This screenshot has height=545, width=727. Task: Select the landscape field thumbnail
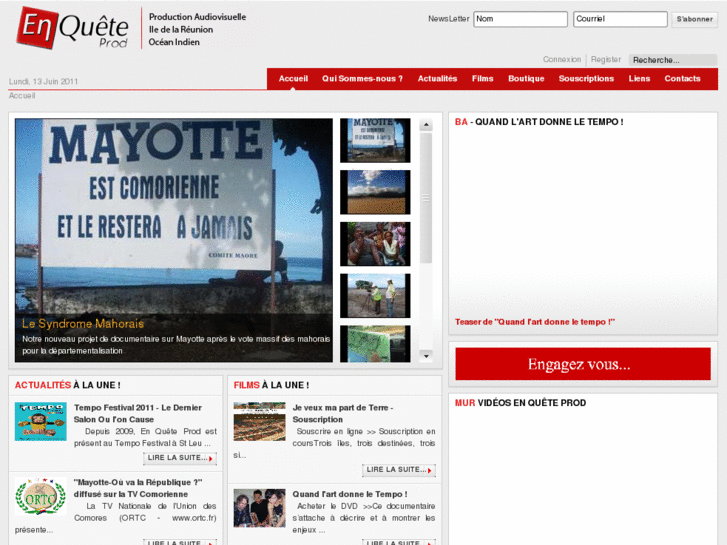pos(375,192)
